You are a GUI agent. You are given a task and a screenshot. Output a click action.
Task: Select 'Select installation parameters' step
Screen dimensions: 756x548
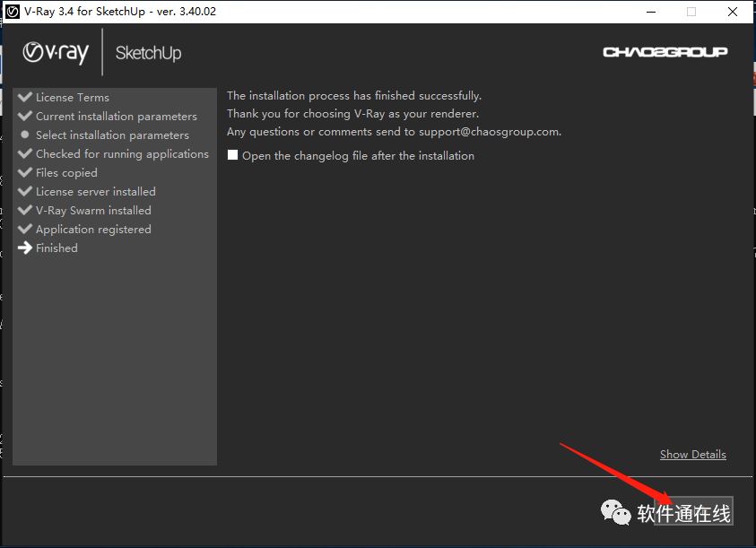tap(112, 135)
